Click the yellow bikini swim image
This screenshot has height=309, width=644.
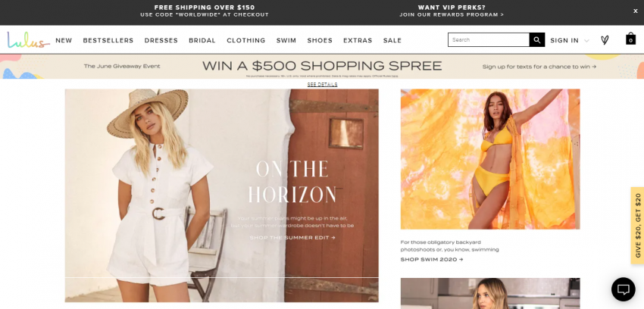pyautogui.click(x=490, y=159)
